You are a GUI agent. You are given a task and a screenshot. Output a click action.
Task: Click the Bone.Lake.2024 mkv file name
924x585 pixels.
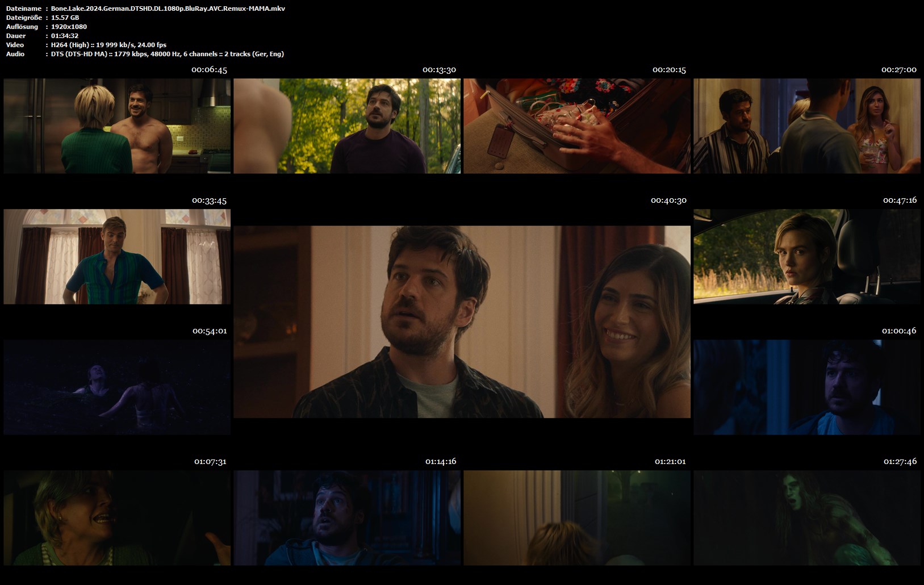coord(168,9)
